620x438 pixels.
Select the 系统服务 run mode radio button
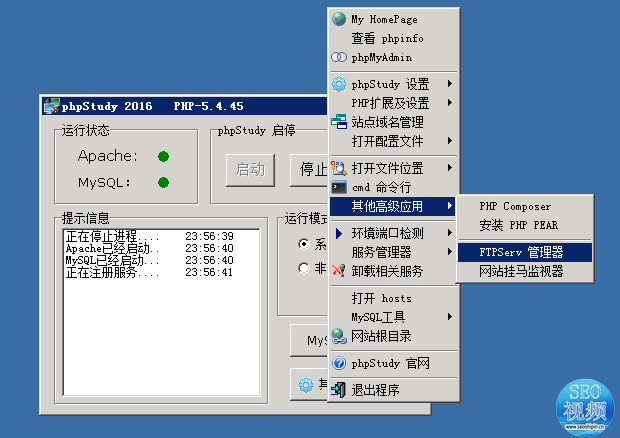point(304,244)
